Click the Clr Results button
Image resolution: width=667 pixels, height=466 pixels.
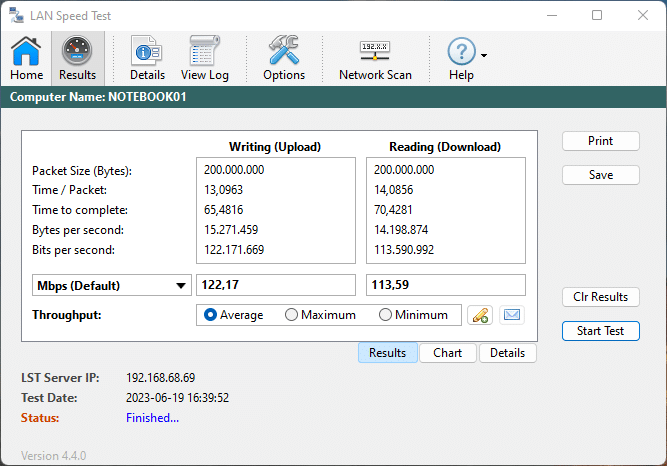point(600,297)
